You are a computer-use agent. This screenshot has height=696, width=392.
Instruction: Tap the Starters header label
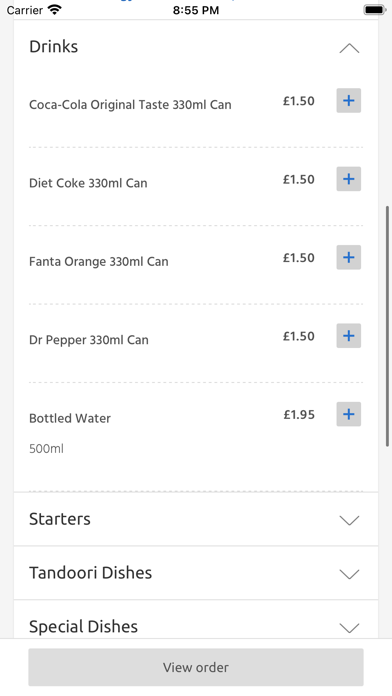(x=60, y=519)
